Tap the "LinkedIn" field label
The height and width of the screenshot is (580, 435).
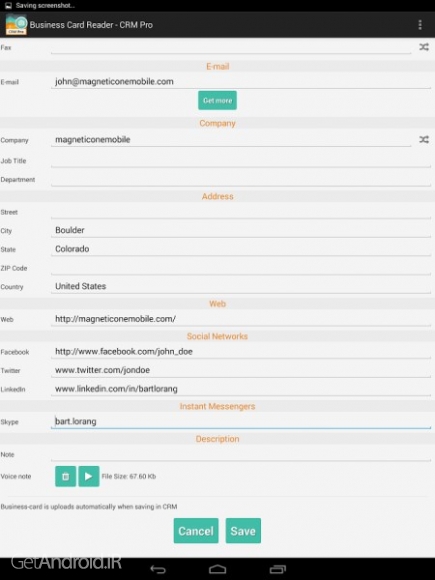[x=13, y=390]
